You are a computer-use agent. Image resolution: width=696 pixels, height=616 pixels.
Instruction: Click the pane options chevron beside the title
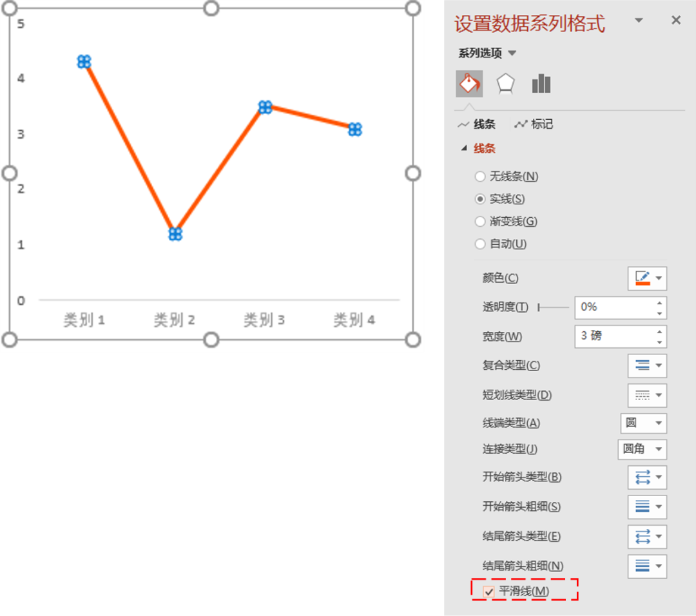pos(638,21)
